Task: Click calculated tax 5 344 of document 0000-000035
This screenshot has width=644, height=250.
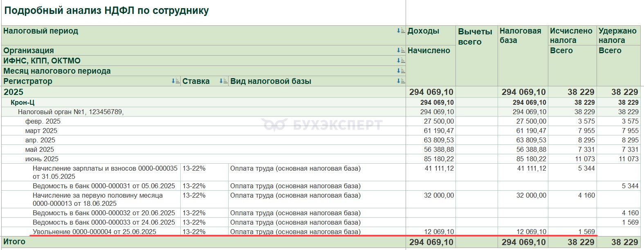Action: [x=586, y=168]
